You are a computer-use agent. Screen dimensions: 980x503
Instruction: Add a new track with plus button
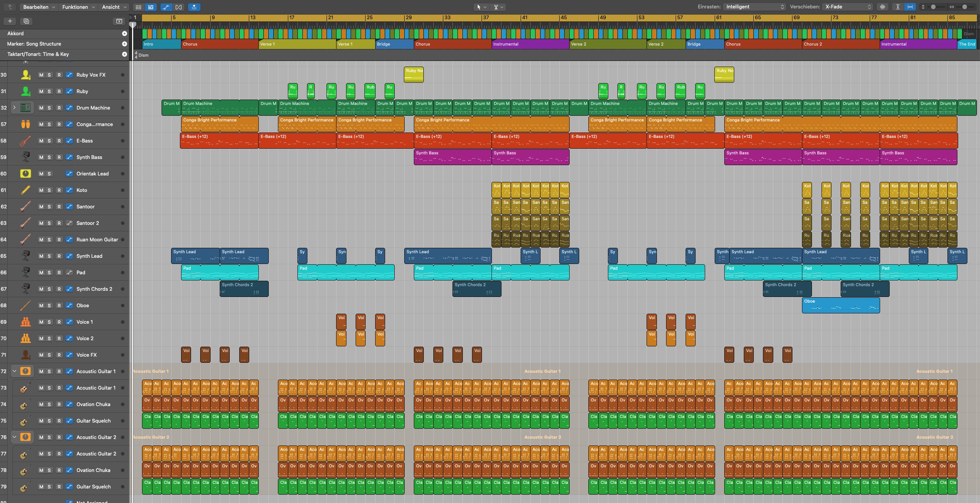(x=10, y=21)
